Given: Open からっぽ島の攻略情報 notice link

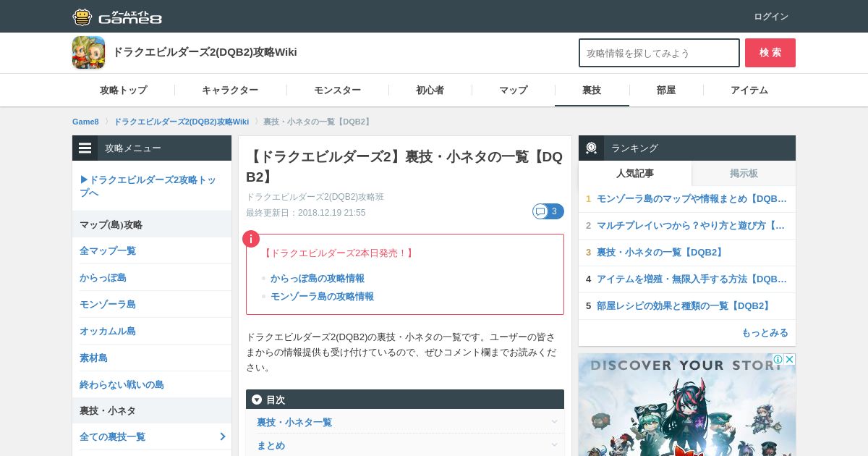Looking at the screenshot, I should pyautogui.click(x=318, y=279).
